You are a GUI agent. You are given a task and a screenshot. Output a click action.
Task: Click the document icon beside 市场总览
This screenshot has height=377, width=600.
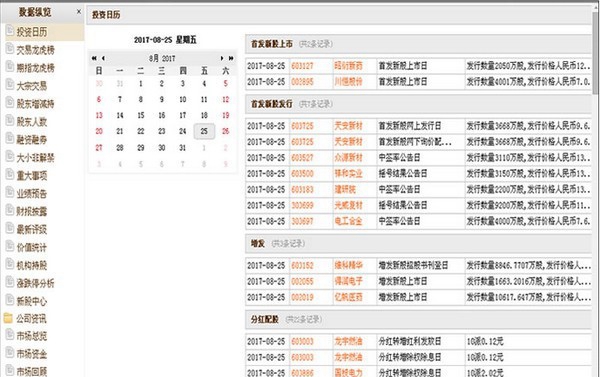tap(9, 335)
